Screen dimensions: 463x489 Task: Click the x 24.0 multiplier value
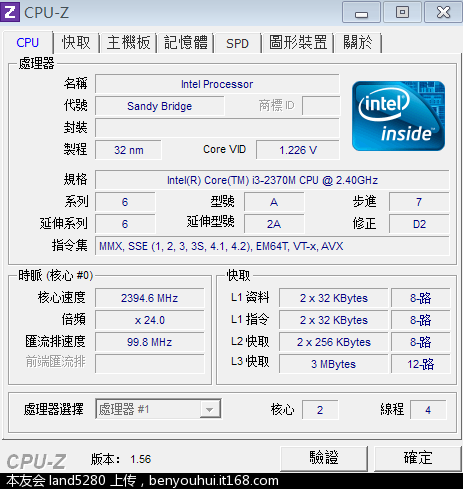[x=149, y=320]
